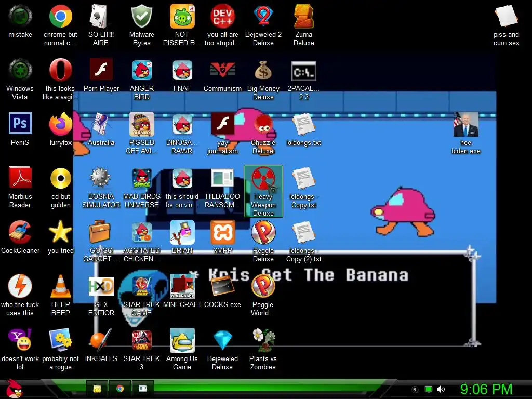The width and height of the screenshot is (532, 399).
Task: Open the Dev C++ icon
Action: [x=222, y=16]
